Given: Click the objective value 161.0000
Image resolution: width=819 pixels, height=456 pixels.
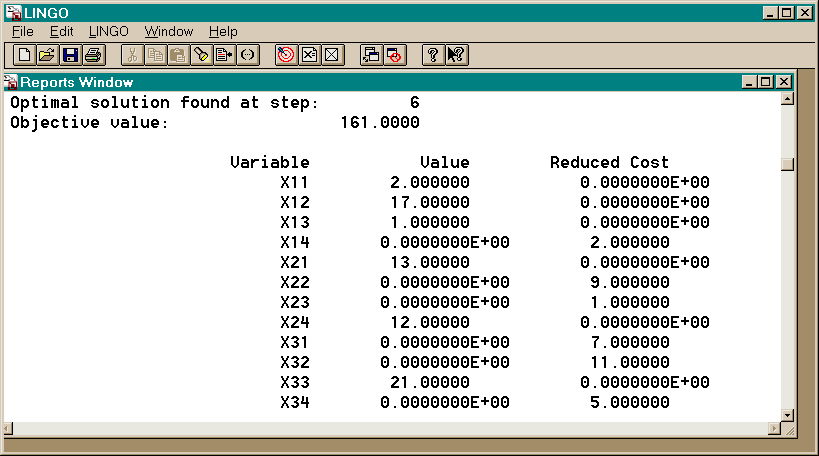Looking at the screenshot, I should pos(380,123).
